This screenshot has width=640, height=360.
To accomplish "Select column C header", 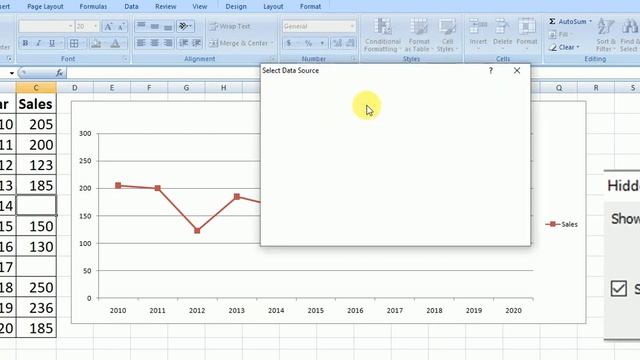I will (36, 88).
